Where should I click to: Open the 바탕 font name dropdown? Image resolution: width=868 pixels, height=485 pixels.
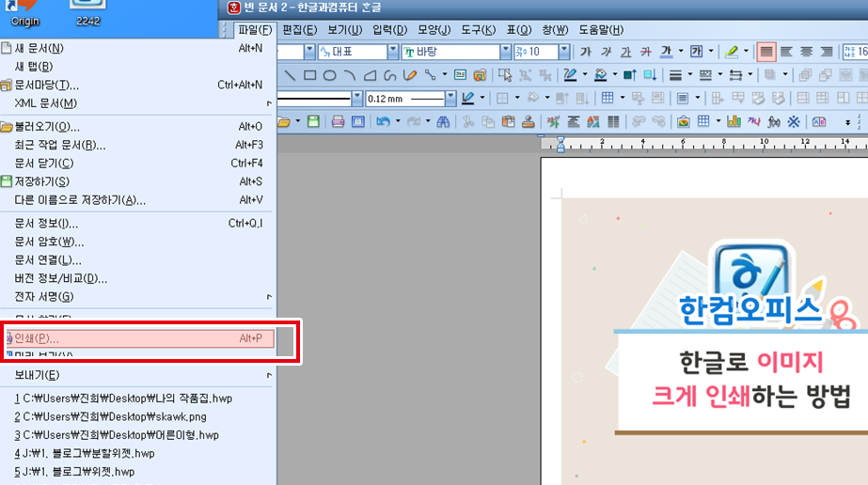[x=505, y=52]
